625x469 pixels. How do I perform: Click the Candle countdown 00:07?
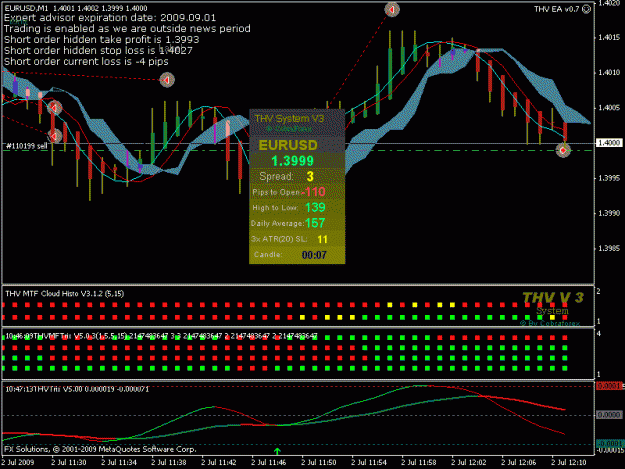click(x=314, y=255)
